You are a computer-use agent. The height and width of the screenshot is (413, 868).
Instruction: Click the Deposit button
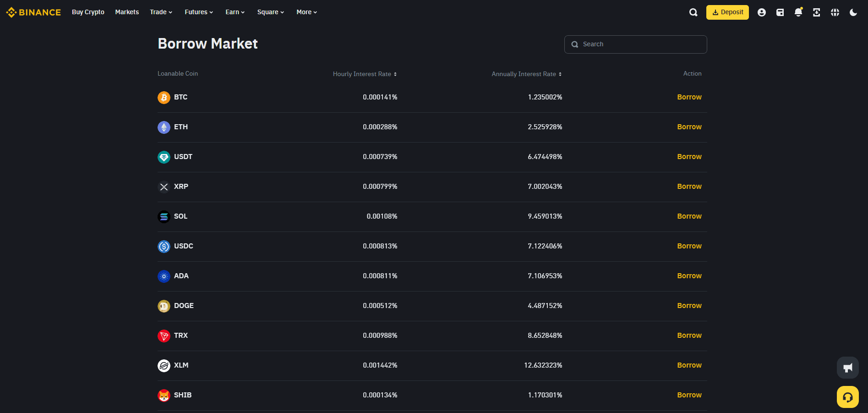pyautogui.click(x=727, y=12)
